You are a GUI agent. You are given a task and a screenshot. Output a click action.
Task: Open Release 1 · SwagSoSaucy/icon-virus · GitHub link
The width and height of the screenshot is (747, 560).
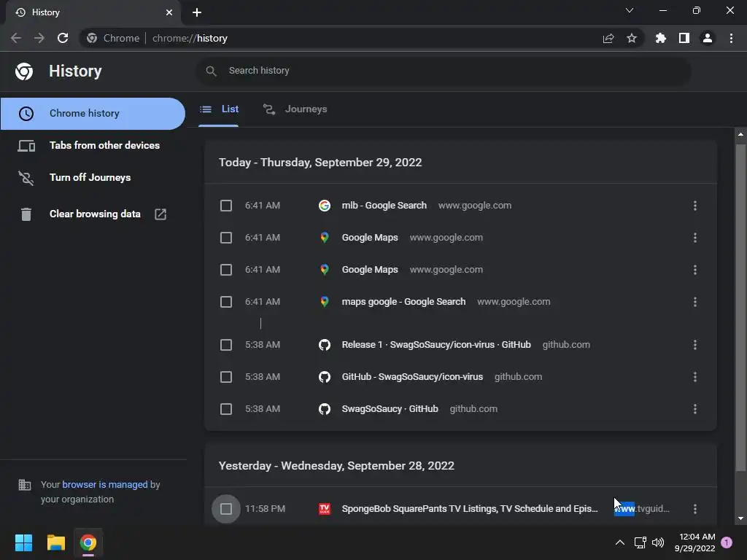tap(436, 344)
